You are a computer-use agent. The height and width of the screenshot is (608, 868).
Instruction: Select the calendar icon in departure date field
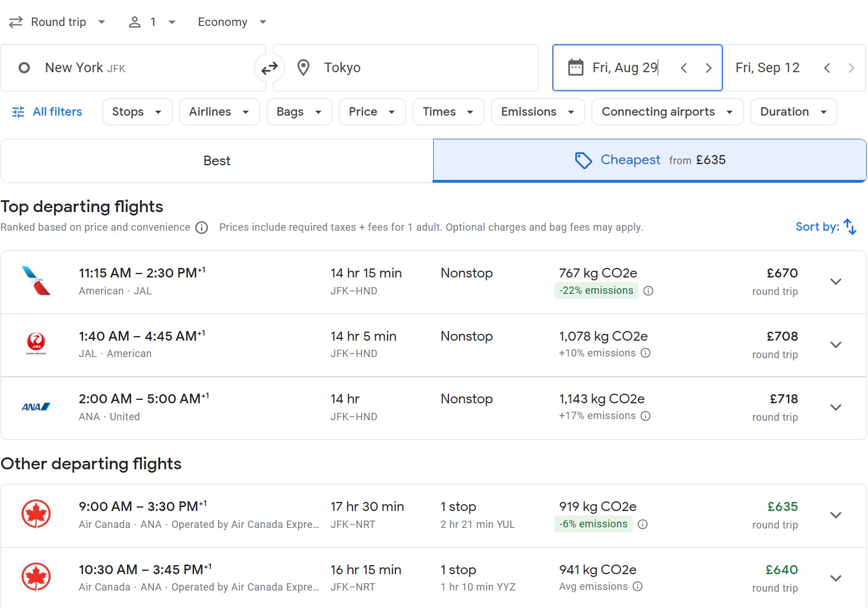point(575,67)
